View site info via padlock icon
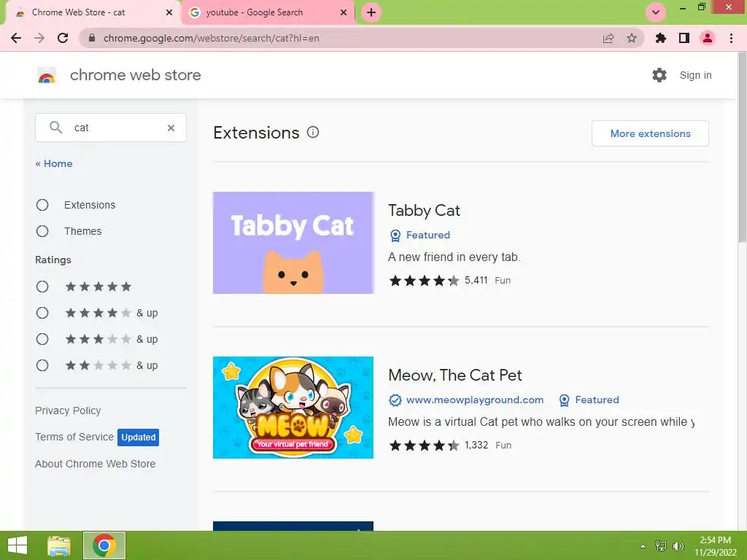This screenshot has height=560, width=747. (93, 38)
